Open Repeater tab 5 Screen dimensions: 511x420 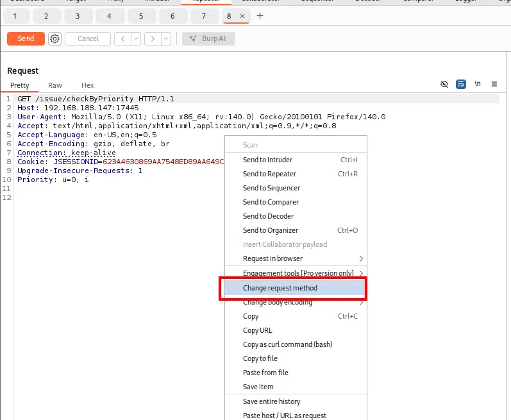click(x=141, y=16)
